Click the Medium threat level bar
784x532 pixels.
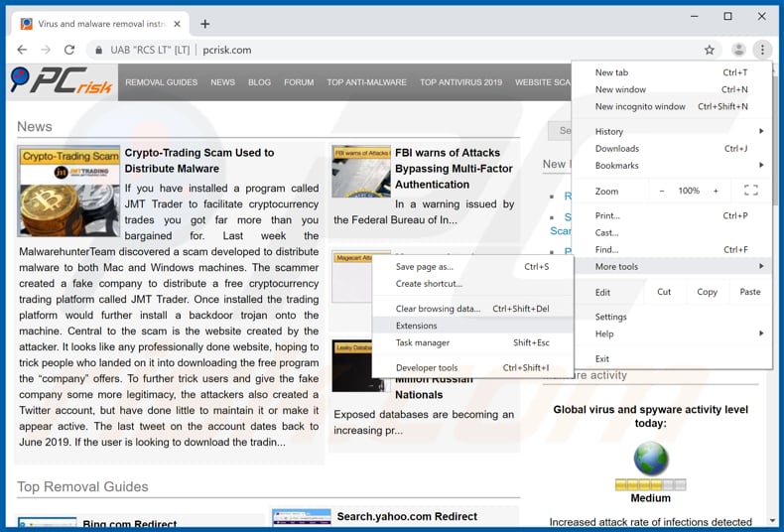tap(650, 484)
